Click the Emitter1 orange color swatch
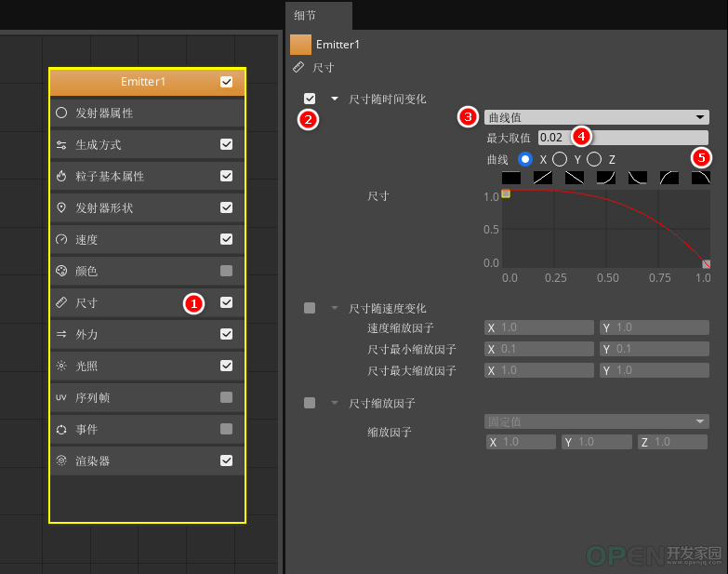Image resolution: width=728 pixels, height=574 pixels. coord(300,45)
